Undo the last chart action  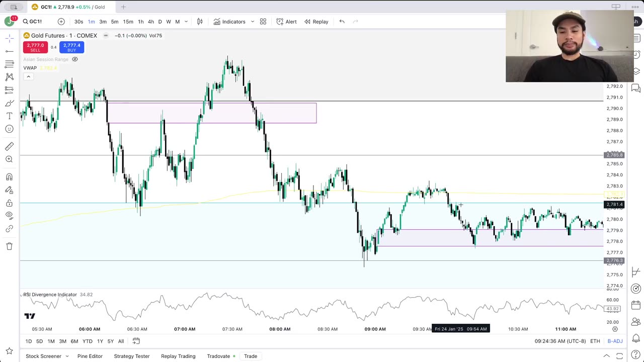(x=342, y=22)
